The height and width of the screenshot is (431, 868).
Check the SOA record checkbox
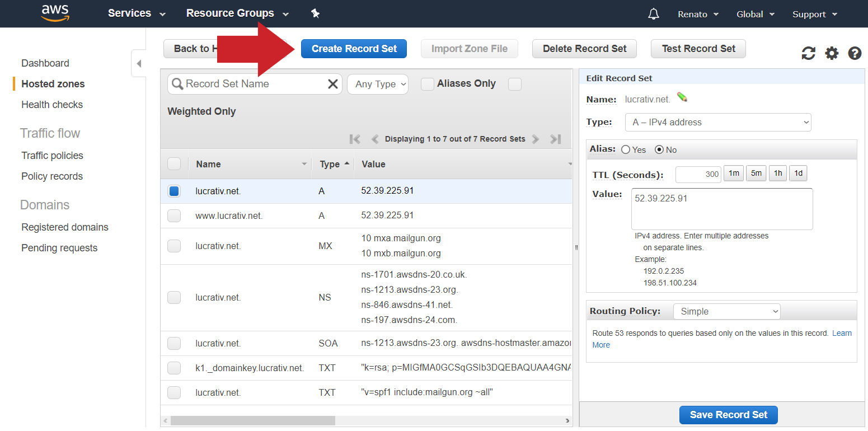174,343
